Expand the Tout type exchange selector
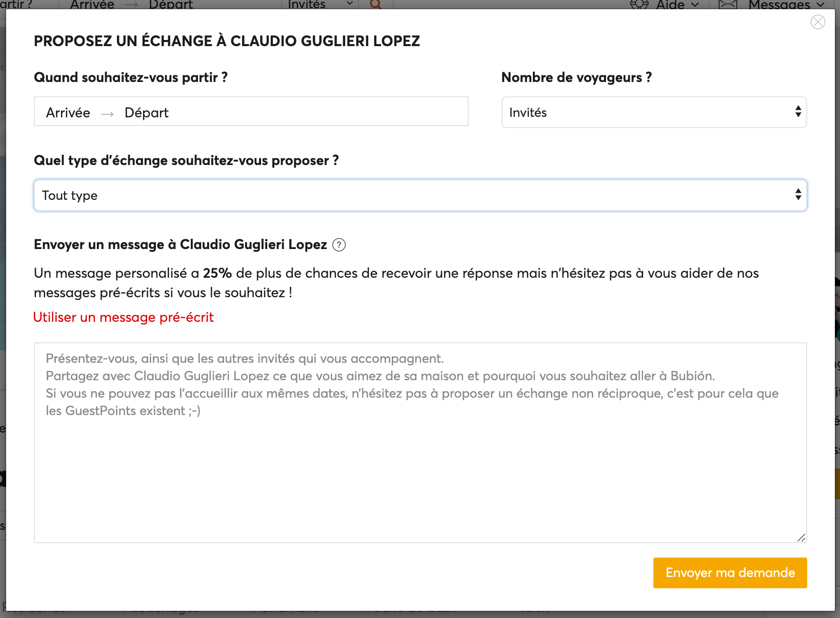 tap(419, 195)
